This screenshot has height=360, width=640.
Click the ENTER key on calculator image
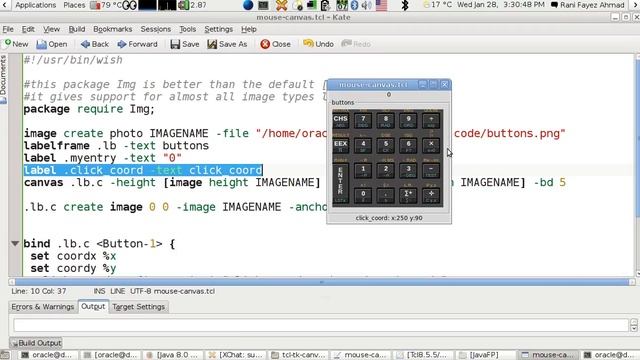[x=340, y=182]
